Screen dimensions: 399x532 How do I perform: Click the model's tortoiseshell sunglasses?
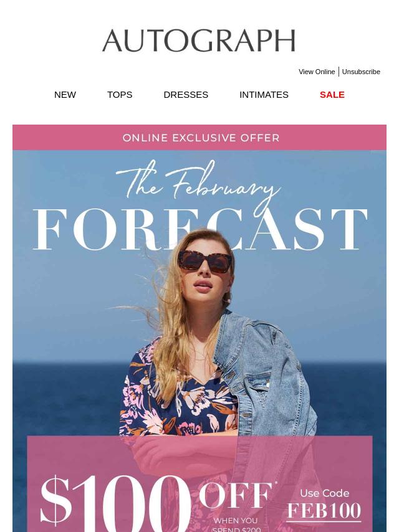tap(205, 261)
